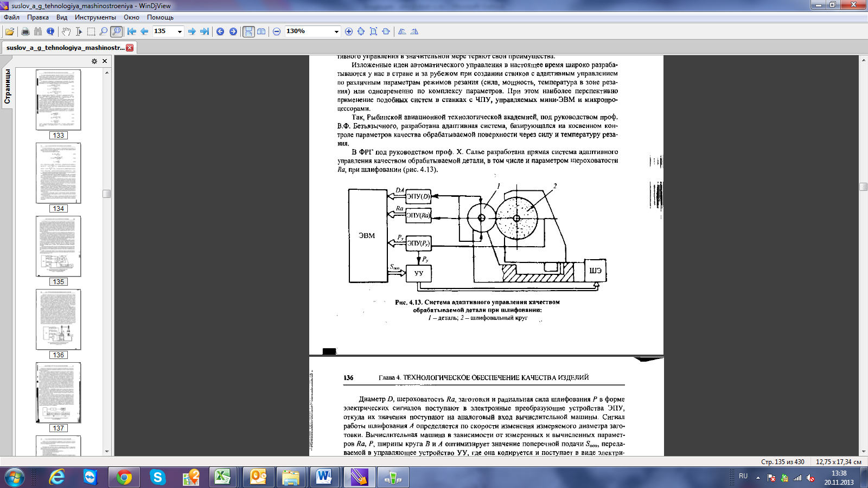Select the text selection cursor tool
Image resolution: width=868 pixels, height=488 pixels.
click(79, 31)
